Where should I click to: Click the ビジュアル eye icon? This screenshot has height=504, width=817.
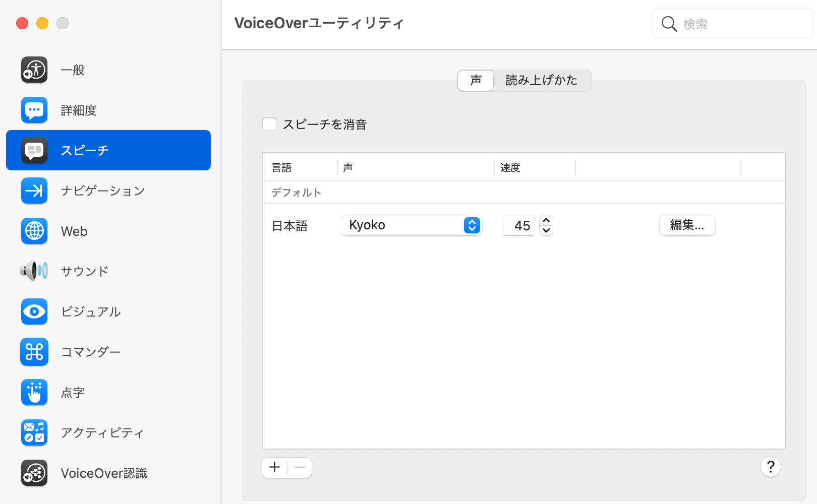click(x=34, y=311)
